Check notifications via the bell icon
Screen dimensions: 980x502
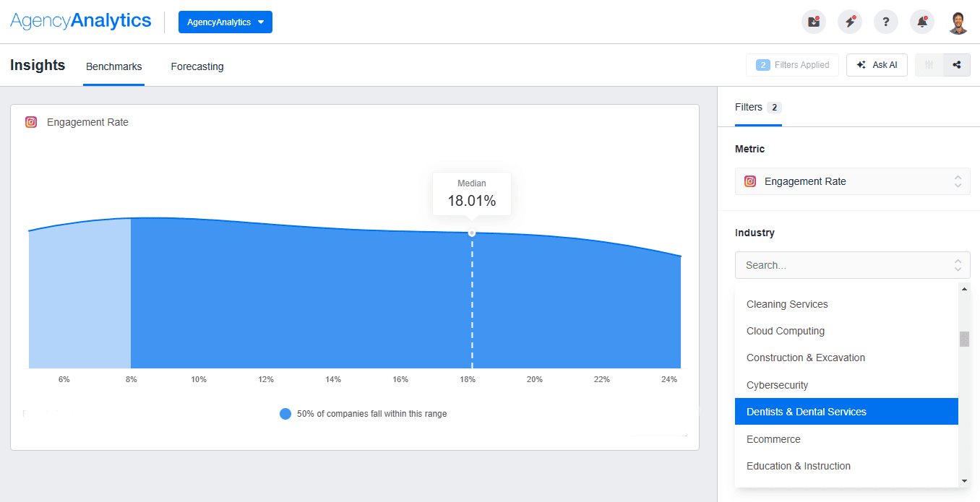click(x=922, y=22)
